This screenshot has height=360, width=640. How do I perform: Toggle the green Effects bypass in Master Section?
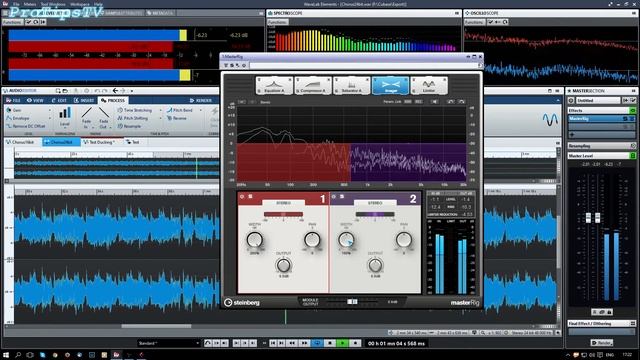pos(633,111)
